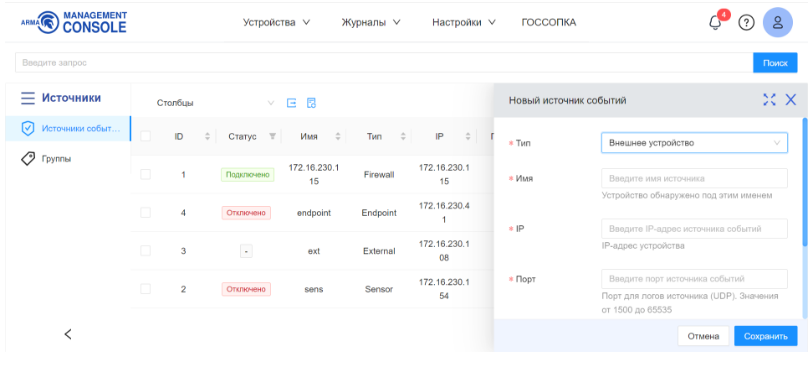
Task: Click the External type cell
Action: 379,251
